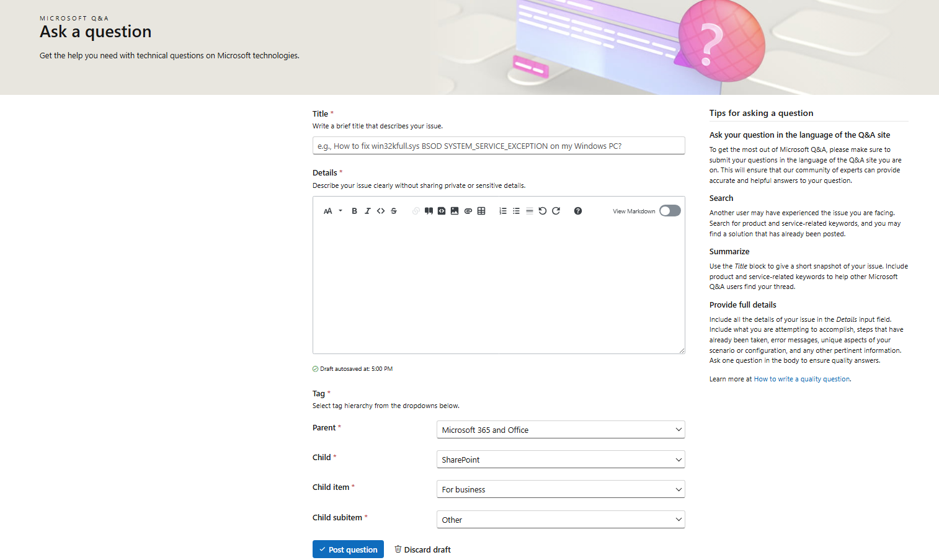Toggle bold formatting in Details editor

[x=354, y=211]
